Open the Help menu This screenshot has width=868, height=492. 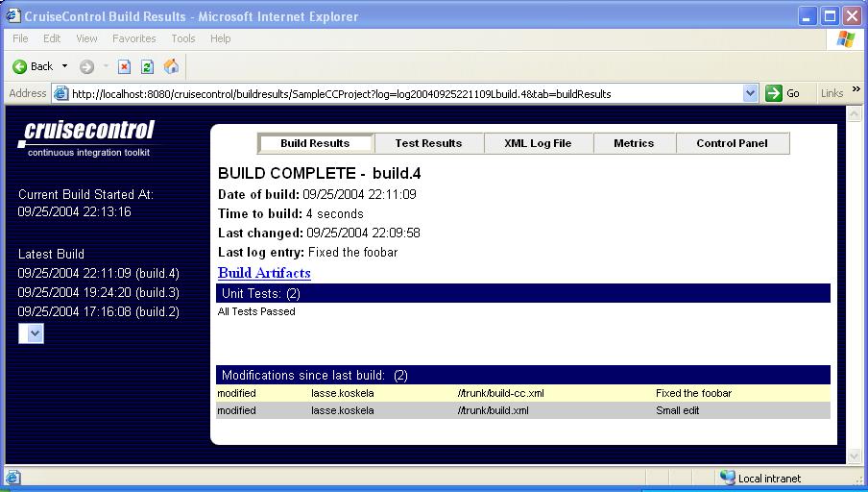(220, 38)
